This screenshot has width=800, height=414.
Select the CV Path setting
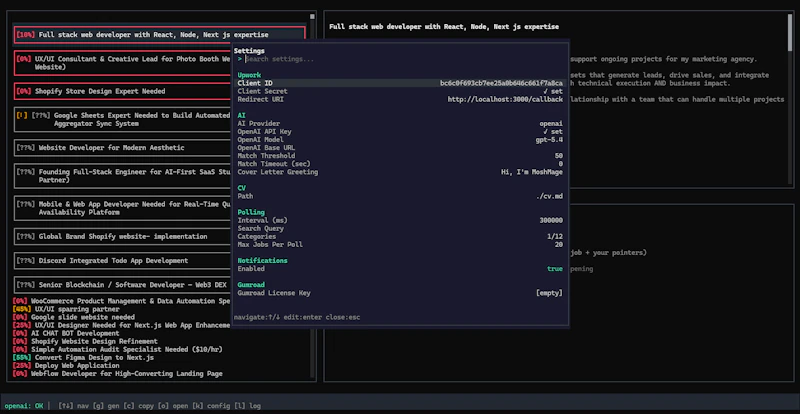click(400, 196)
